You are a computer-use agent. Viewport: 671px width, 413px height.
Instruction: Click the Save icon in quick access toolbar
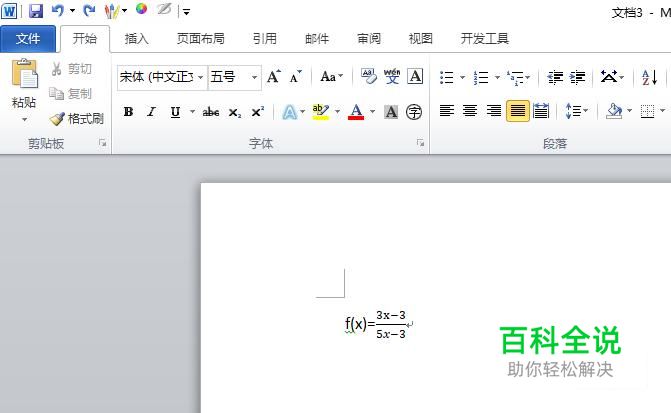coord(36,11)
